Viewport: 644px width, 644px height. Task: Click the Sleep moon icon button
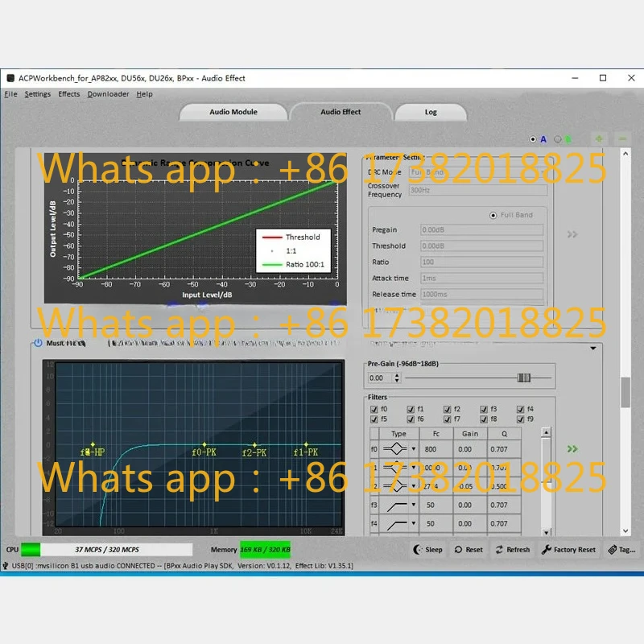pos(428,550)
